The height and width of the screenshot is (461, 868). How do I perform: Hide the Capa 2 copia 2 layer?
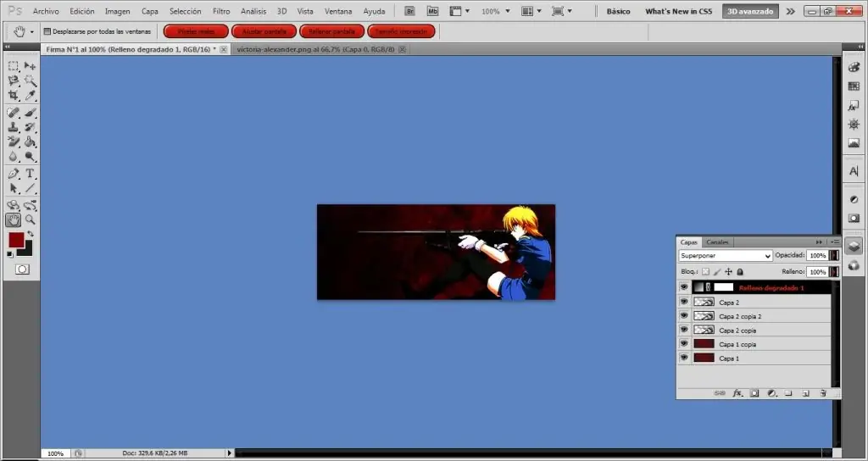point(684,315)
